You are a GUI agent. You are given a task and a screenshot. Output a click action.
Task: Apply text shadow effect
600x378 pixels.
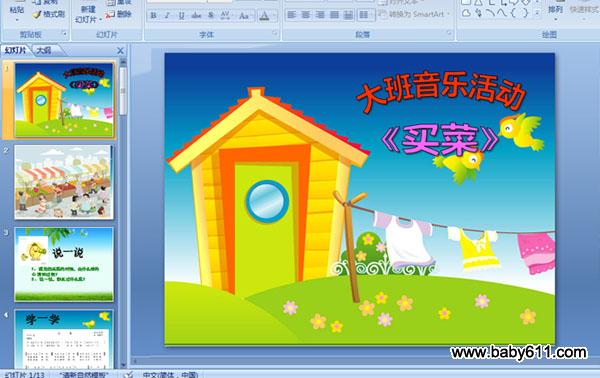[211, 16]
